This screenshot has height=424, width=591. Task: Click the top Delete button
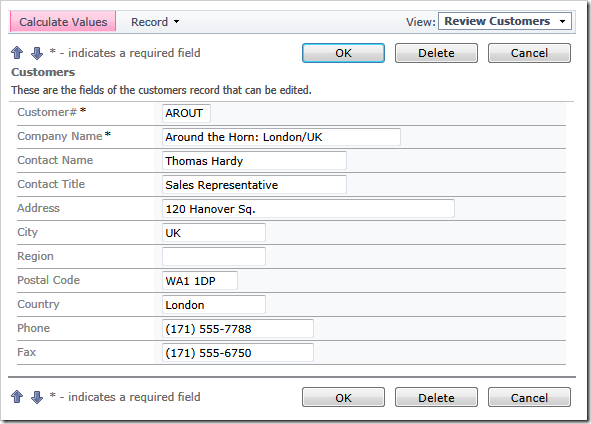436,53
